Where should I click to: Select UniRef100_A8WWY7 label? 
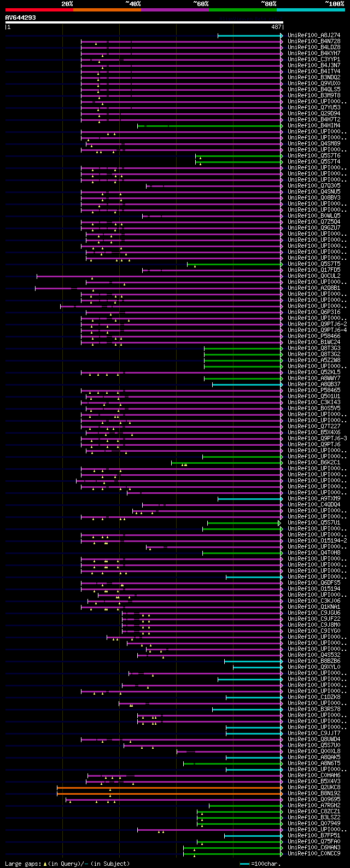coord(314,378)
